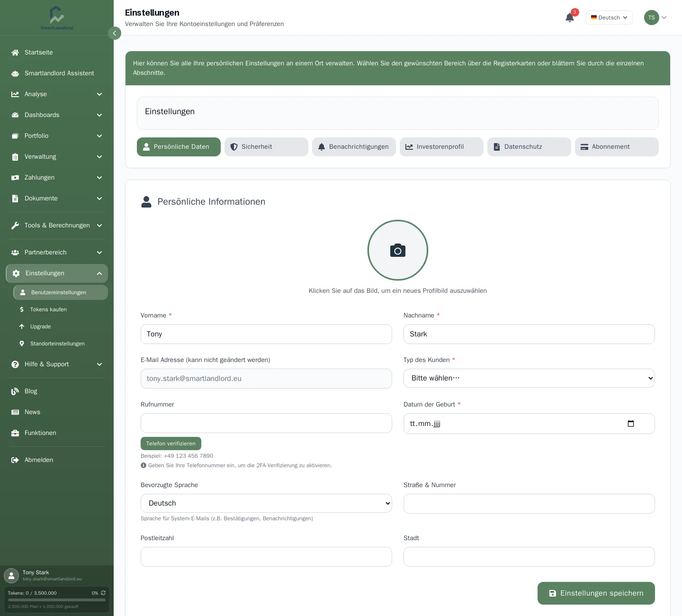
Task: Click the Upgrade arrow icon
Action: tap(22, 326)
